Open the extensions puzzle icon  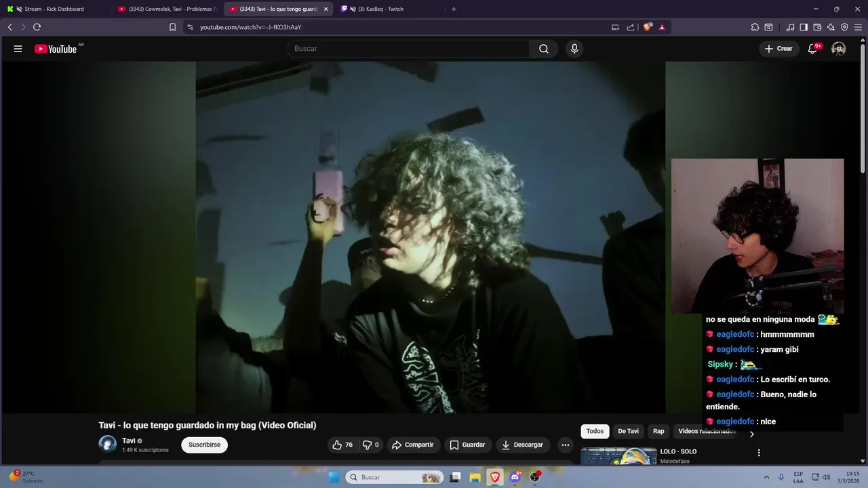[755, 27]
